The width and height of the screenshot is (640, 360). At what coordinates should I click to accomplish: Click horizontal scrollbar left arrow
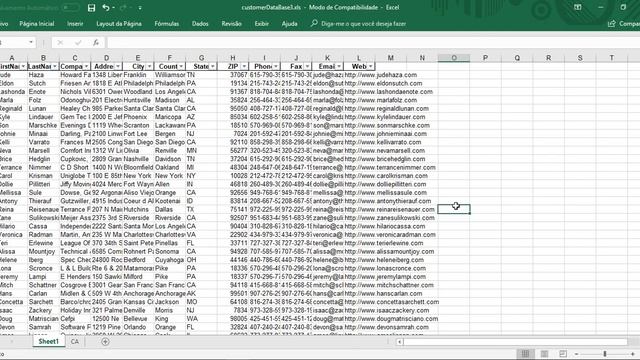[x=400, y=342]
